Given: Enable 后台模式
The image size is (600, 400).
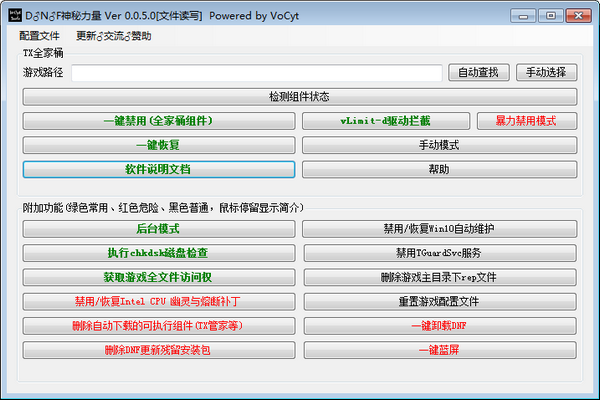Looking at the screenshot, I should coord(159,229).
